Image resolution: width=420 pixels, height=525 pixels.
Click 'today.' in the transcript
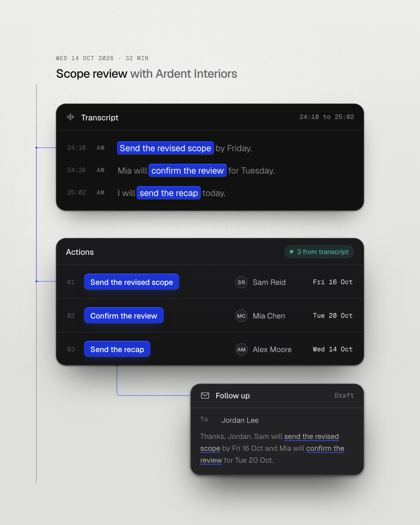coord(214,193)
